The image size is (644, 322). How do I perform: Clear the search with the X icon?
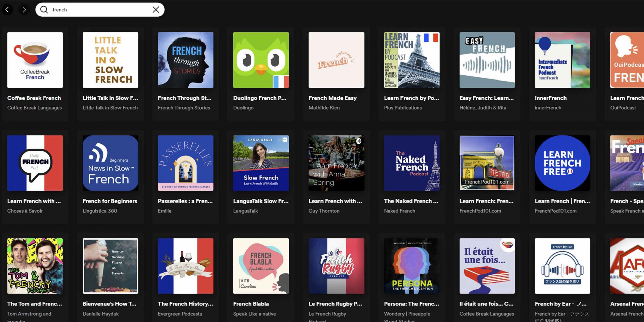click(x=156, y=10)
